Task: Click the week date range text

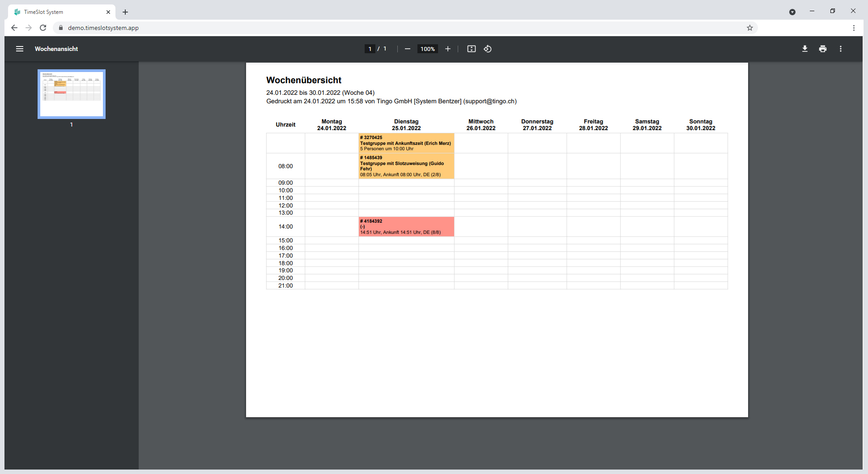Action: coord(320,93)
